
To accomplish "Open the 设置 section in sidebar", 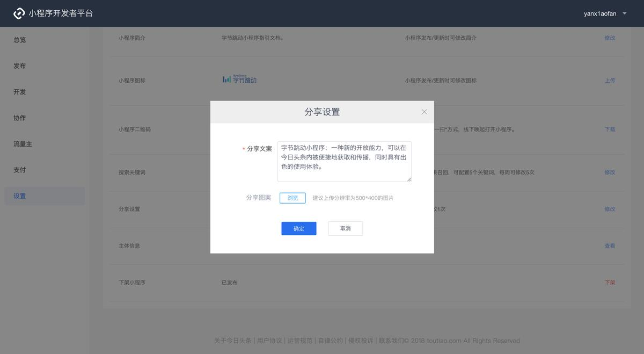I will [19, 196].
